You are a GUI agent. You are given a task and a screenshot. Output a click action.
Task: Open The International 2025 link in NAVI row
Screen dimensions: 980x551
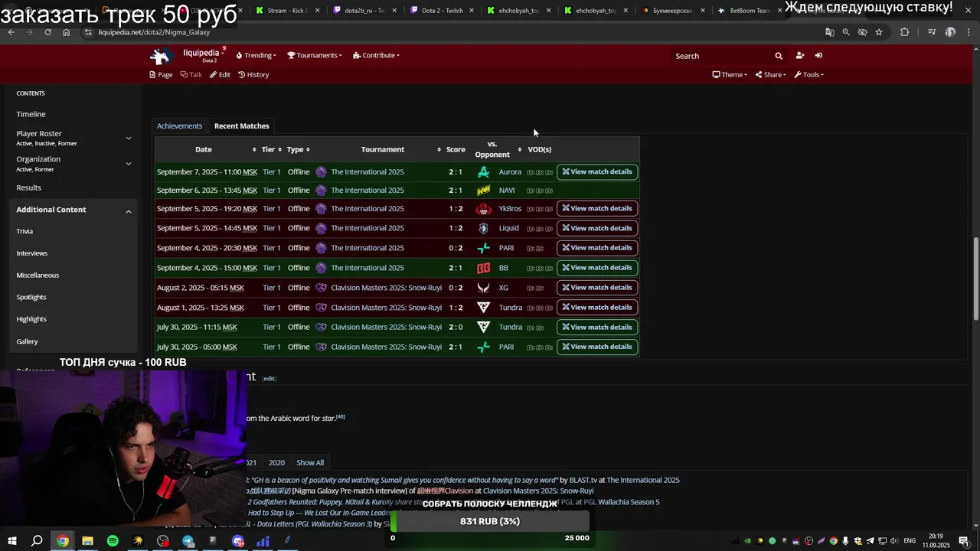367,190
